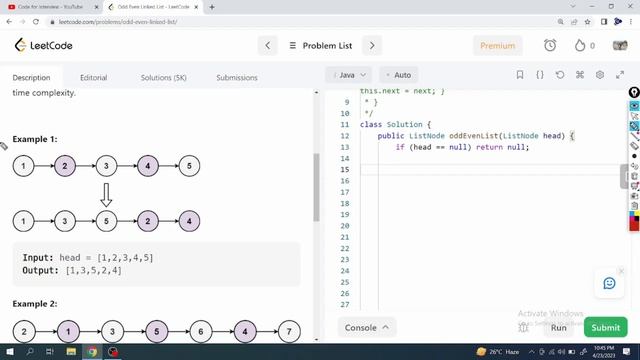Open the feedback smiley chat button

(609, 283)
